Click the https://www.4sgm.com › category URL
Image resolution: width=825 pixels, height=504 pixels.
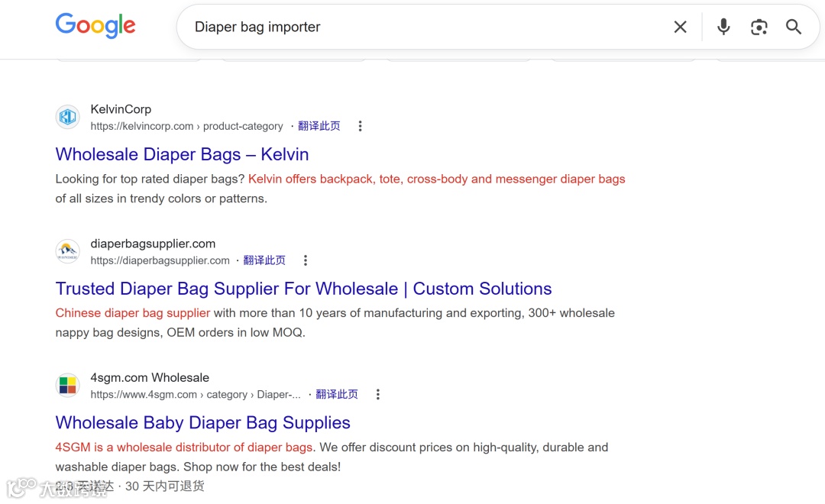[x=196, y=395]
